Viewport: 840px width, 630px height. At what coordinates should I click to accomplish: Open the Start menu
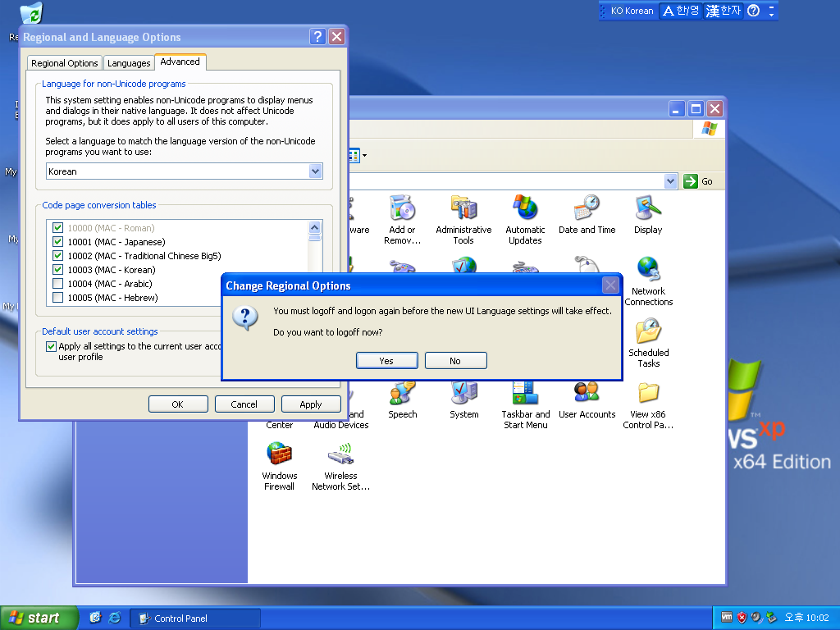39,618
